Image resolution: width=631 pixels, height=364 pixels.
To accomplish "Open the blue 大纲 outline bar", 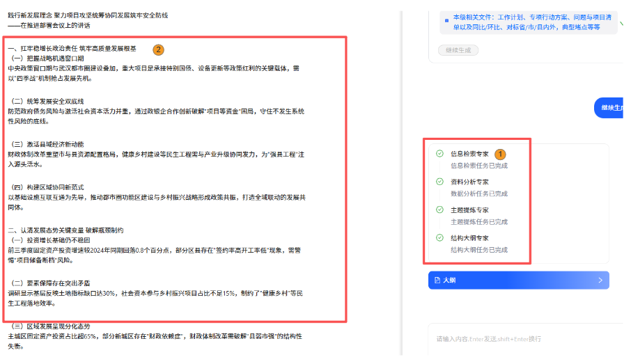I will click(518, 280).
